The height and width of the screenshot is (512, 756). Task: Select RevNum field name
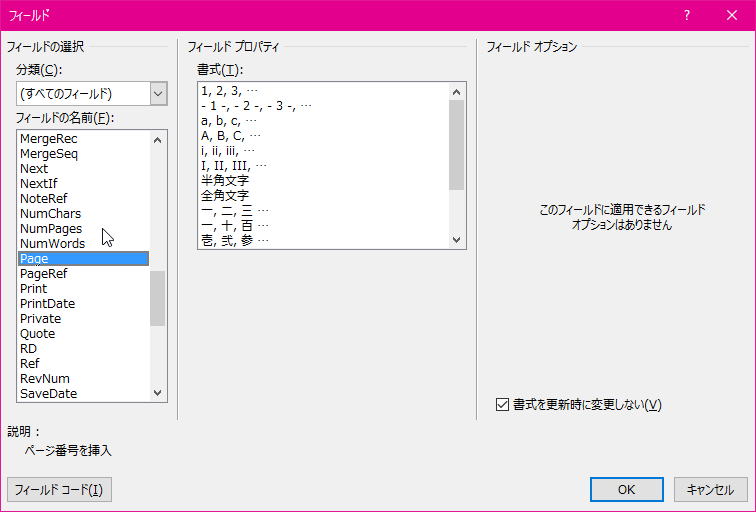click(83, 378)
